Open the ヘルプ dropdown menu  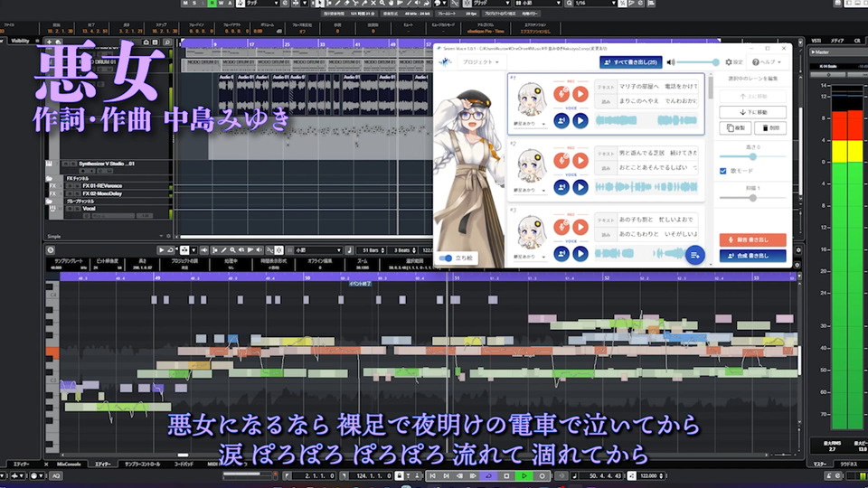[767, 62]
